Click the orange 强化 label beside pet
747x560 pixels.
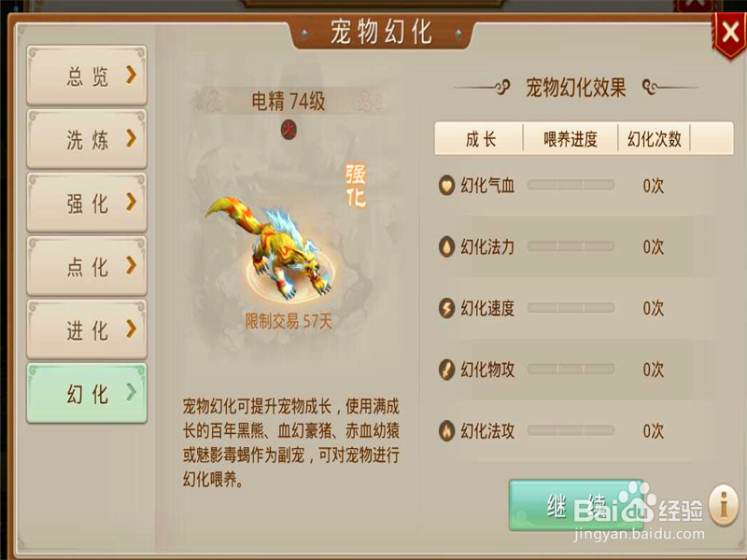coord(356,186)
